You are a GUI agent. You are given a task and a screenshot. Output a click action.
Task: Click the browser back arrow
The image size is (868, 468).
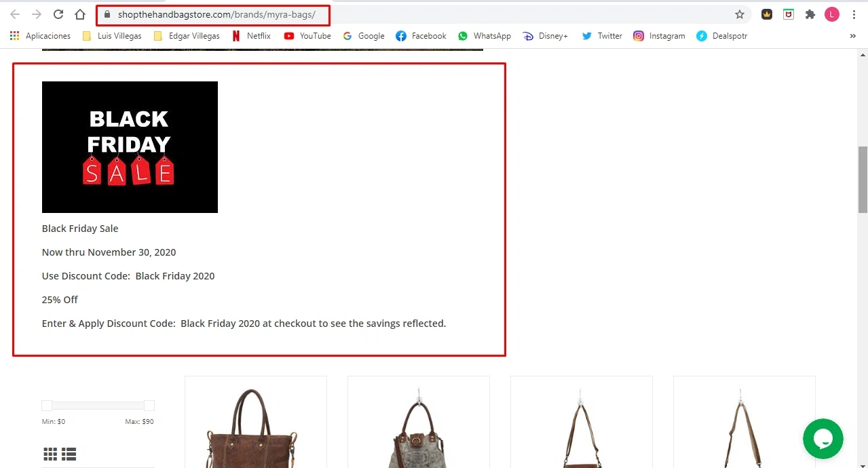click(15, 14)
